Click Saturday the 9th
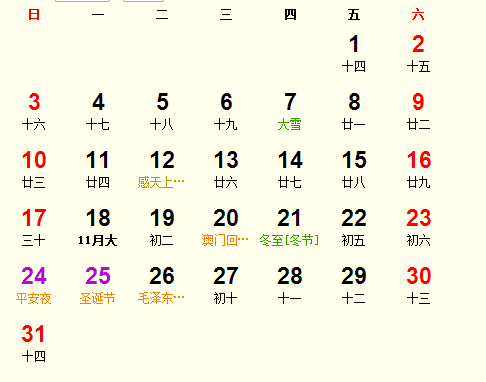Screen dimensions: 486x382 418,111
